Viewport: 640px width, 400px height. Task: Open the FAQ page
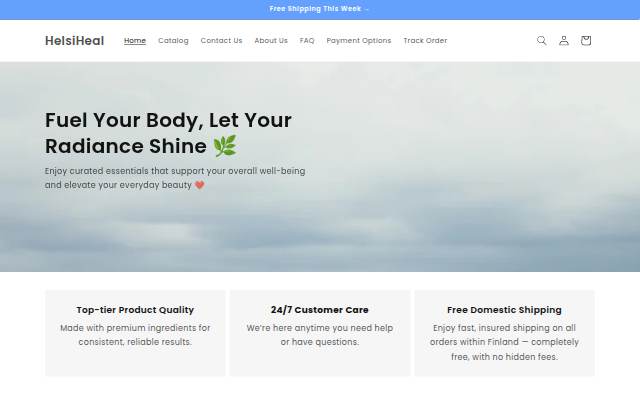307,40
